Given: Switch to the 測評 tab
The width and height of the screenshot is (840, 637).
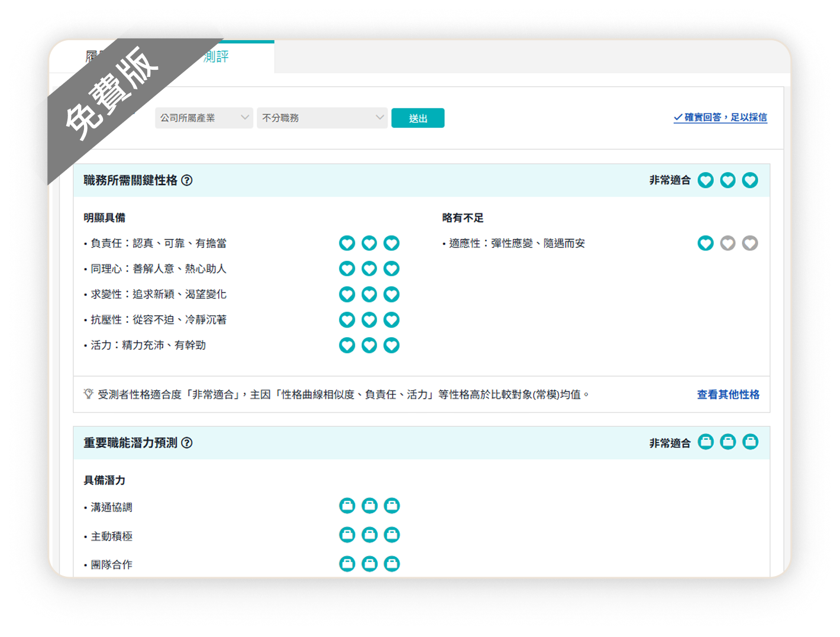Looking at the screenshot, I should point(216,57).
